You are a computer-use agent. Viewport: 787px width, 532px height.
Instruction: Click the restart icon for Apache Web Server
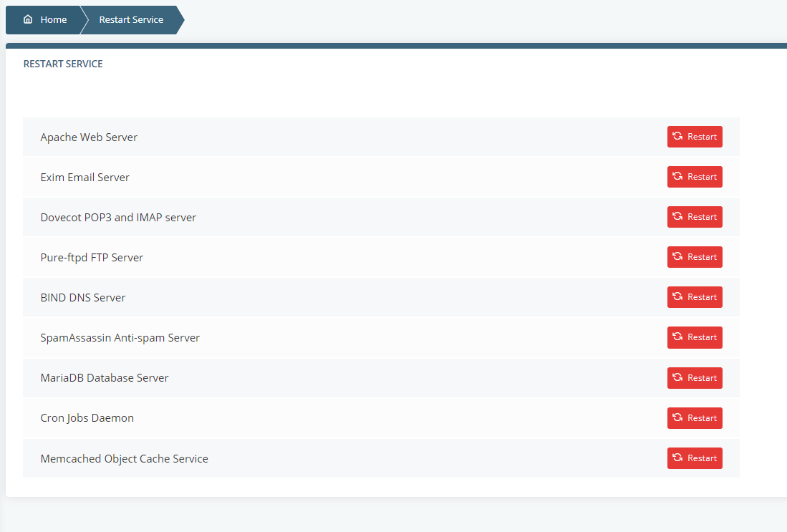pyautogui.click(x=676, y=137)
